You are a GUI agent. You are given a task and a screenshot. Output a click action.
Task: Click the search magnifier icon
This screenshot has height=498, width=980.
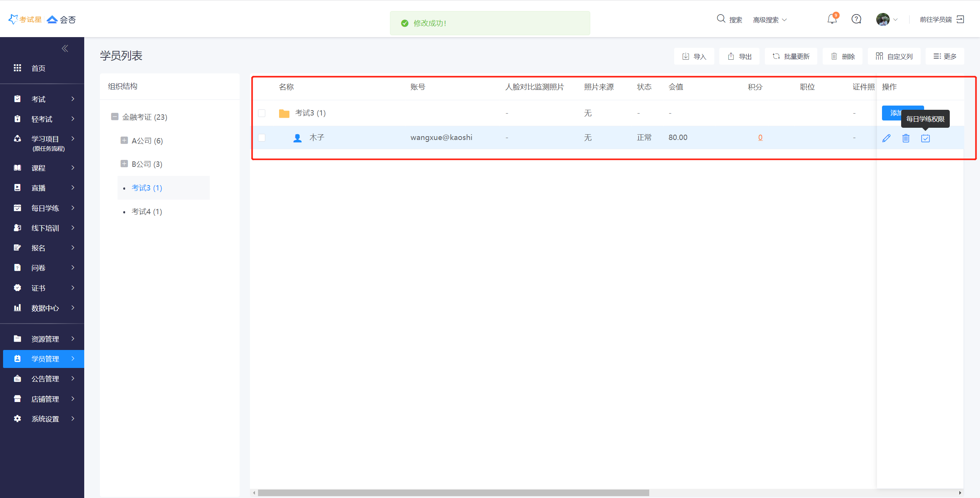pyautogui.click(x=721, y=19)
